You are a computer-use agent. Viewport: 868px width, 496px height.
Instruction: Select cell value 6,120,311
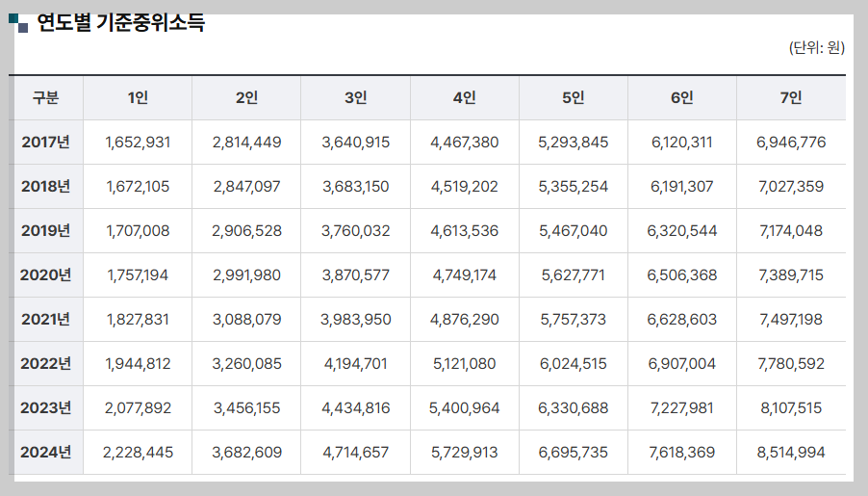point(682,143)
